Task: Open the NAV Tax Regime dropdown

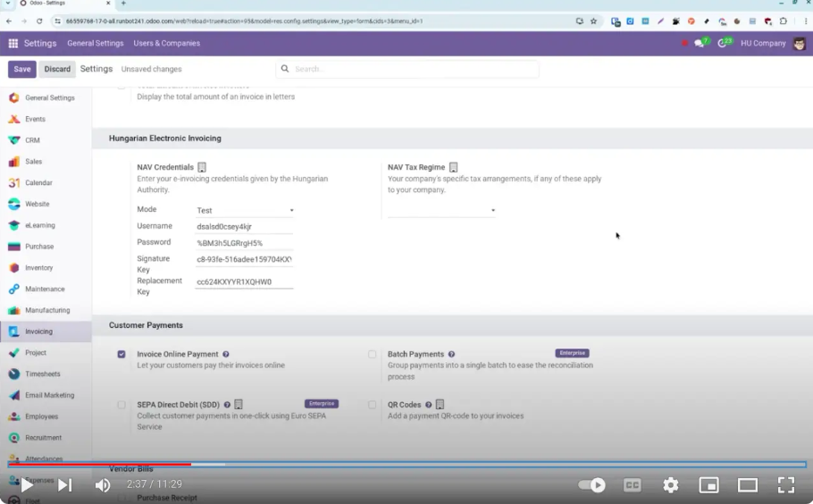Action: tap(441, 210)
